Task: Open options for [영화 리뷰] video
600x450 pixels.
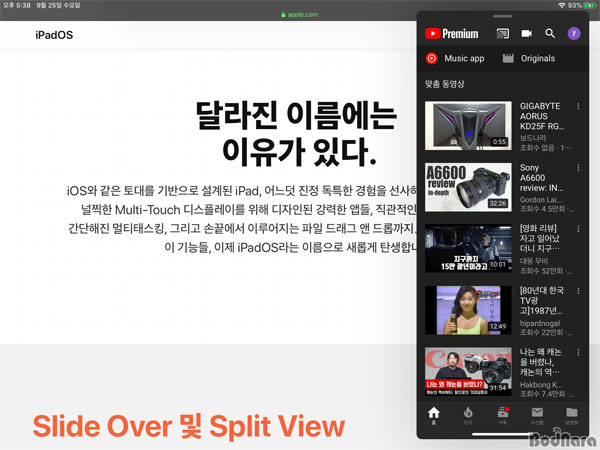Action: [578, 229]
